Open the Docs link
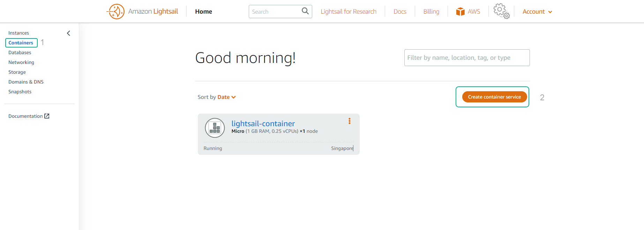This screenshot has width=644, height=230. pos(400,12)
